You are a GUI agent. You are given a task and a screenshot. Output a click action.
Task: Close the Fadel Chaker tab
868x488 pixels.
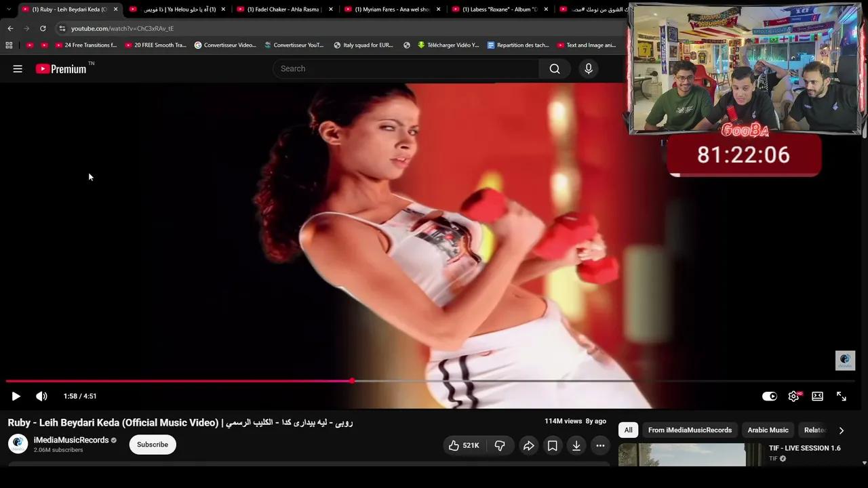click(331, 9)
